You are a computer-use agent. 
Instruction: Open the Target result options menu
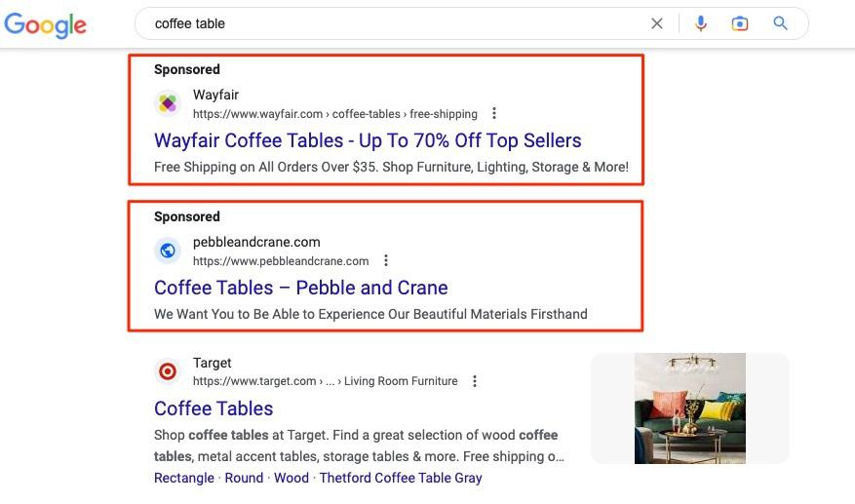474,381
